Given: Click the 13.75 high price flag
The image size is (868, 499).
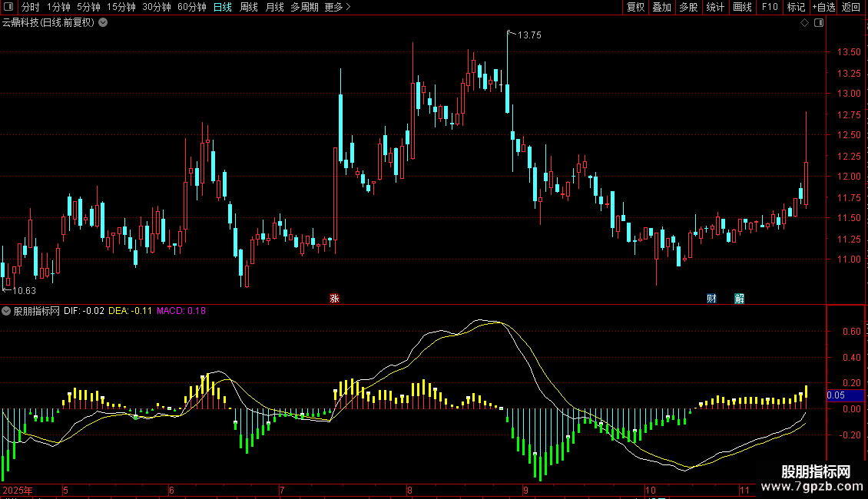Looking at the screenshot, I should [528, 35].
